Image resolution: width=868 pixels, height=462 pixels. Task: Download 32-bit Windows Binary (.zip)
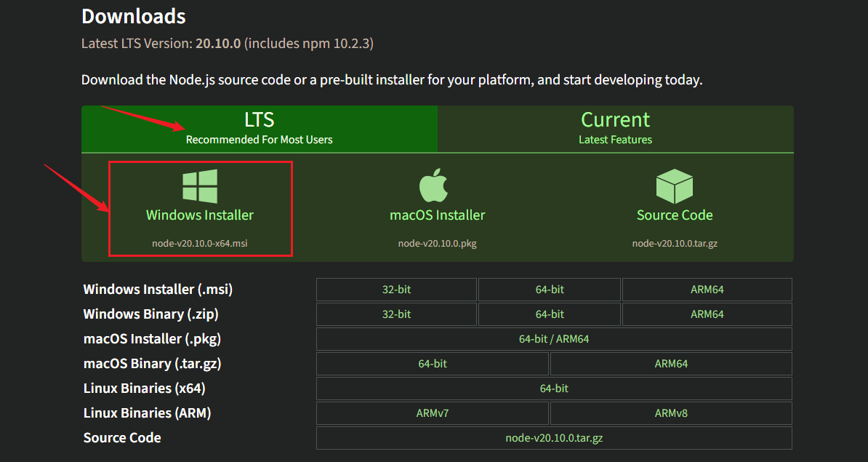click(x=396, y=314)
